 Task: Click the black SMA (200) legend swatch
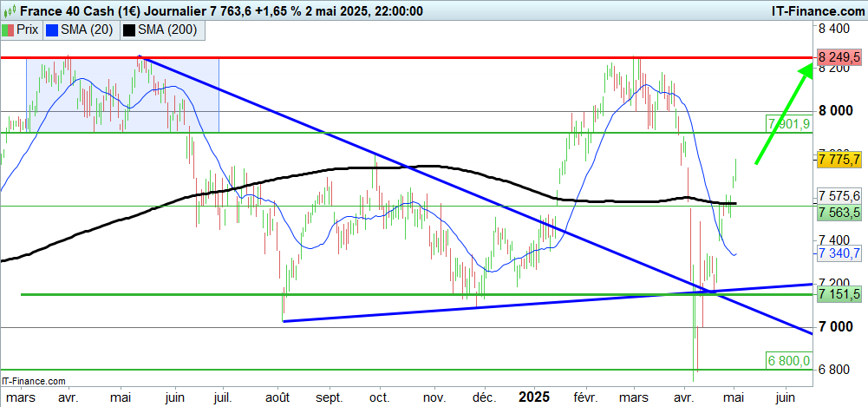pos(129,30)
